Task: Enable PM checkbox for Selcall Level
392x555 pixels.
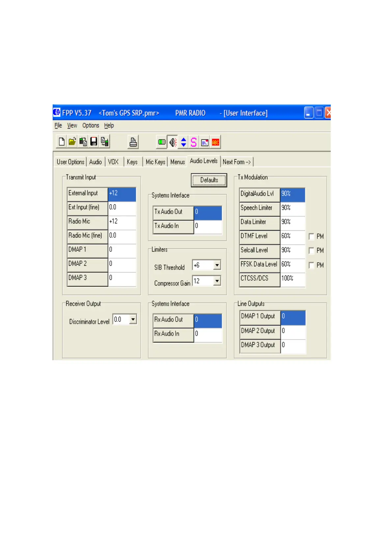Action: (x=311, y=251)
